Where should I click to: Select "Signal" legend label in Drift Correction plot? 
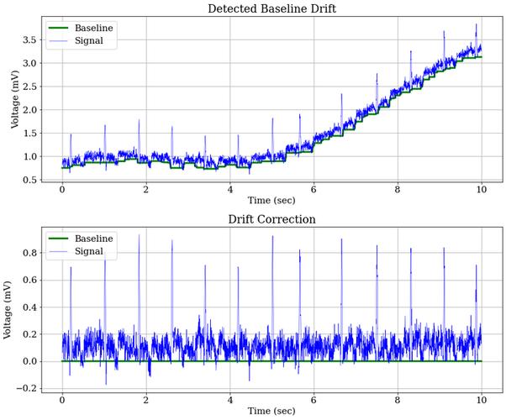(89, 251)
